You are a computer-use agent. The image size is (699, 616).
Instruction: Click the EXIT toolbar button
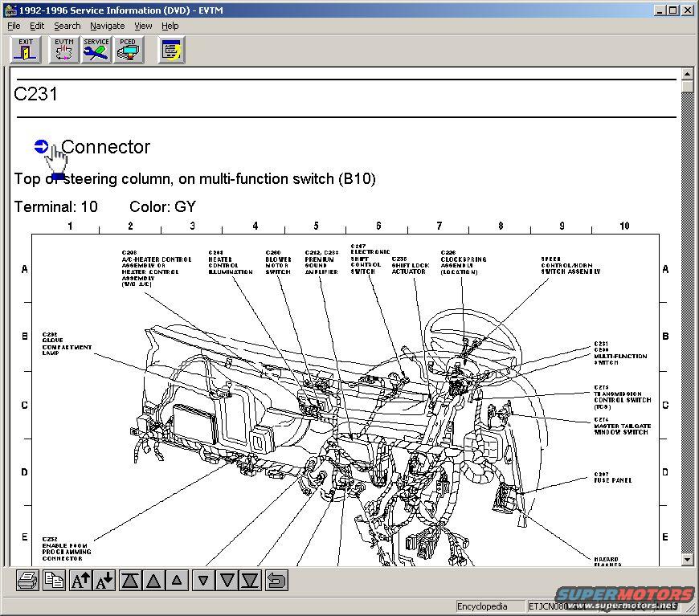(26, 50)
